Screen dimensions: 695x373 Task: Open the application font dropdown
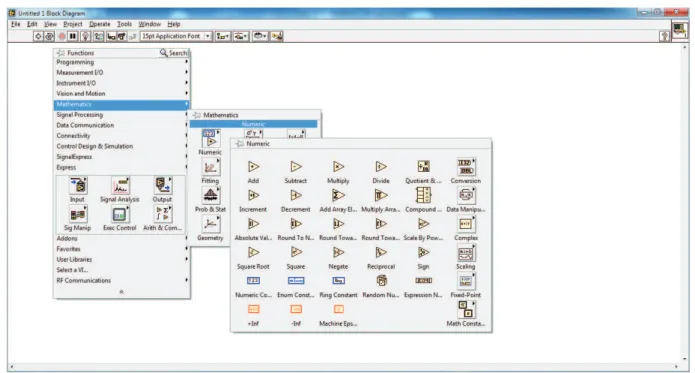176,36
